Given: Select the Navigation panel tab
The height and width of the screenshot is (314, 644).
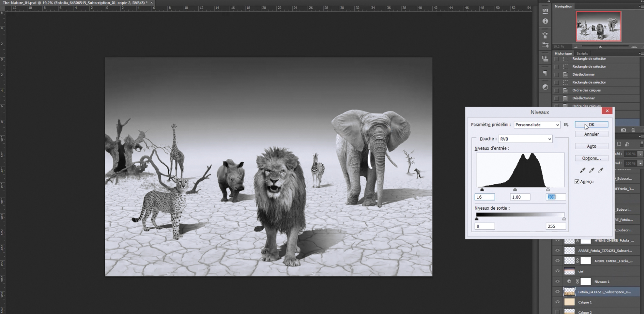Looking at the screenshot, I should (x=563, y=6).
